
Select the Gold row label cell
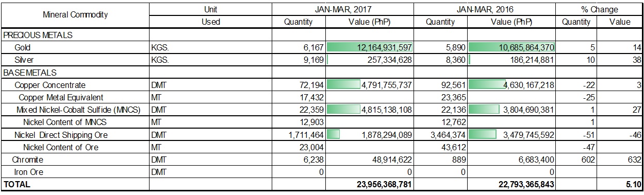(x=75, y=47)
